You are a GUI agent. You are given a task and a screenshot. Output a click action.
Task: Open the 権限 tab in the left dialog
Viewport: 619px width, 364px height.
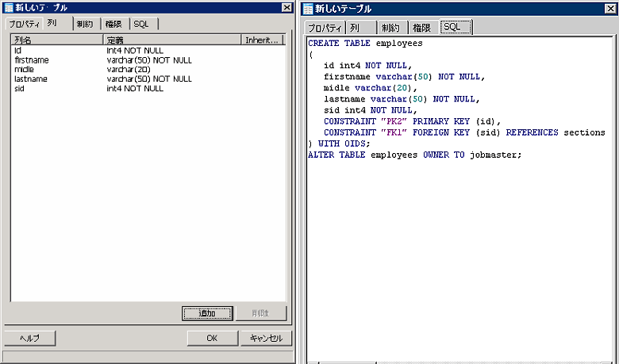tap(113, 24)
